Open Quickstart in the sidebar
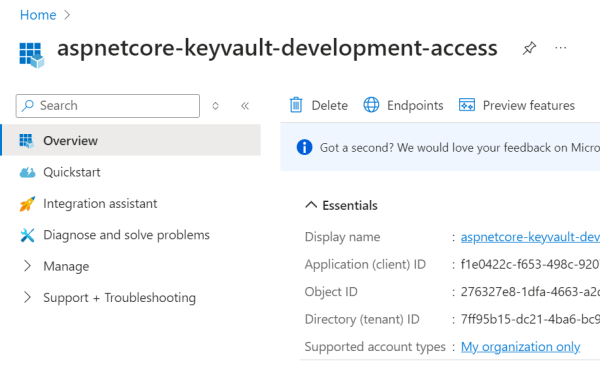 click(x=72, y=172)
